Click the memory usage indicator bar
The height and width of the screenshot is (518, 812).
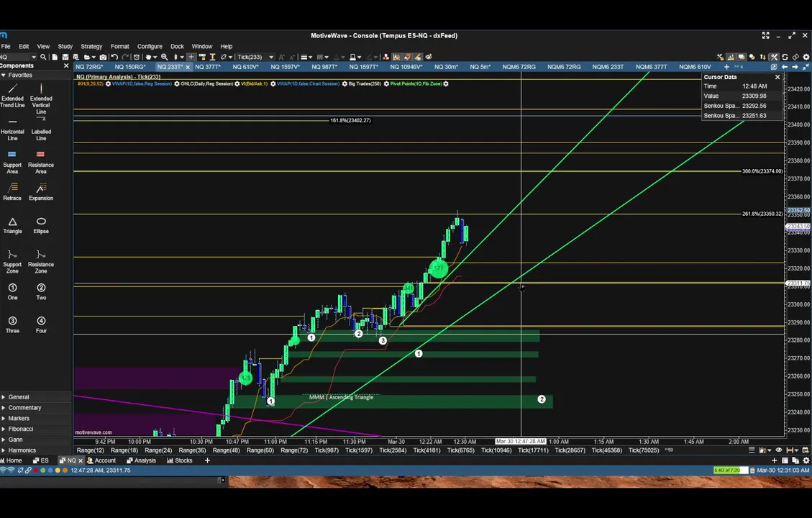tap(731, 471)
